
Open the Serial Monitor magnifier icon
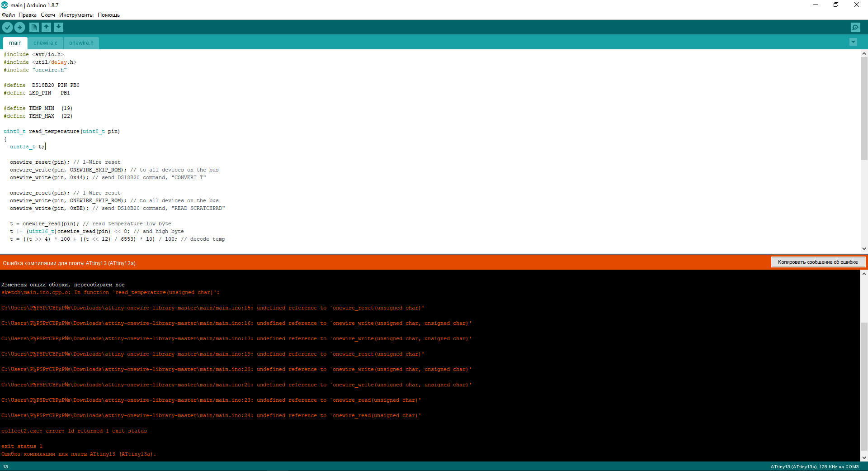coord(855,28)
